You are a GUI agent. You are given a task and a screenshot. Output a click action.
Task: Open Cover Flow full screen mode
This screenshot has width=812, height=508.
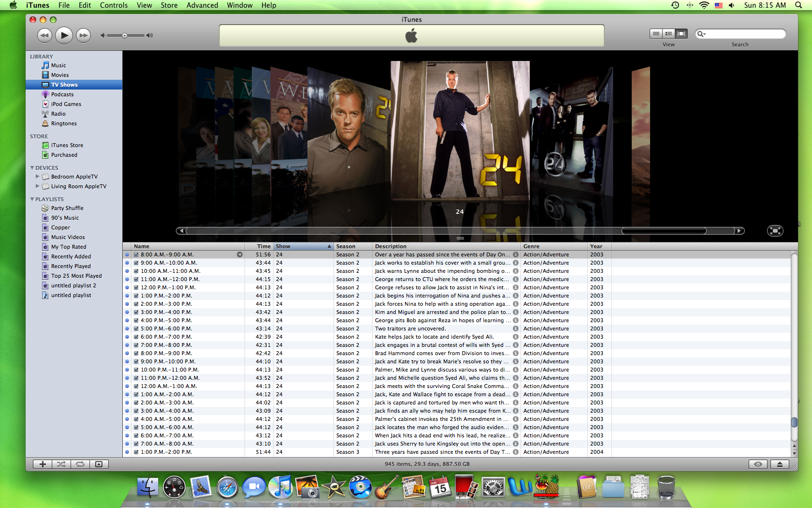click(x=775, y=231)
